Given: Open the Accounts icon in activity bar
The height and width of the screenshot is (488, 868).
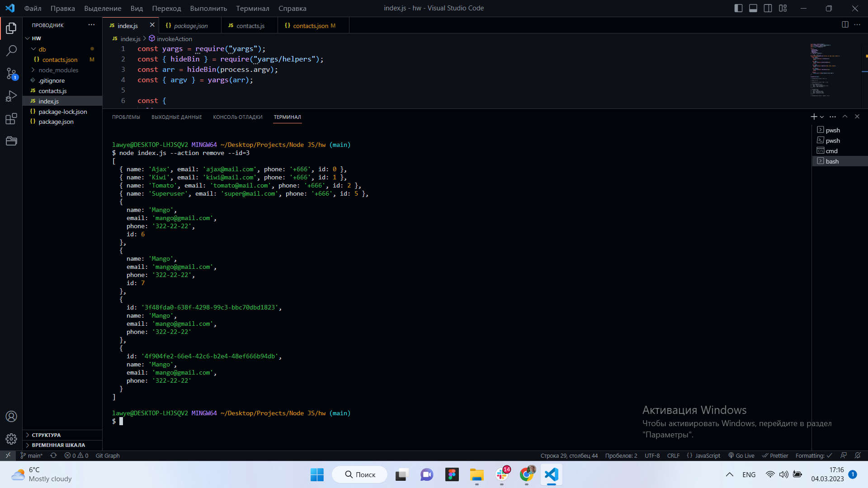Looking at the screenshot, I should tap(11, 417).
